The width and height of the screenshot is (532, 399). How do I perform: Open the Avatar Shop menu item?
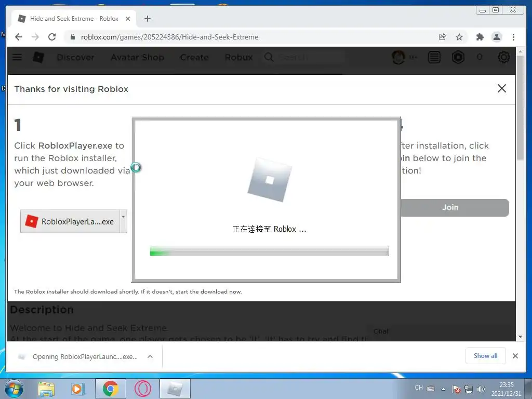(x=137, y=57)
